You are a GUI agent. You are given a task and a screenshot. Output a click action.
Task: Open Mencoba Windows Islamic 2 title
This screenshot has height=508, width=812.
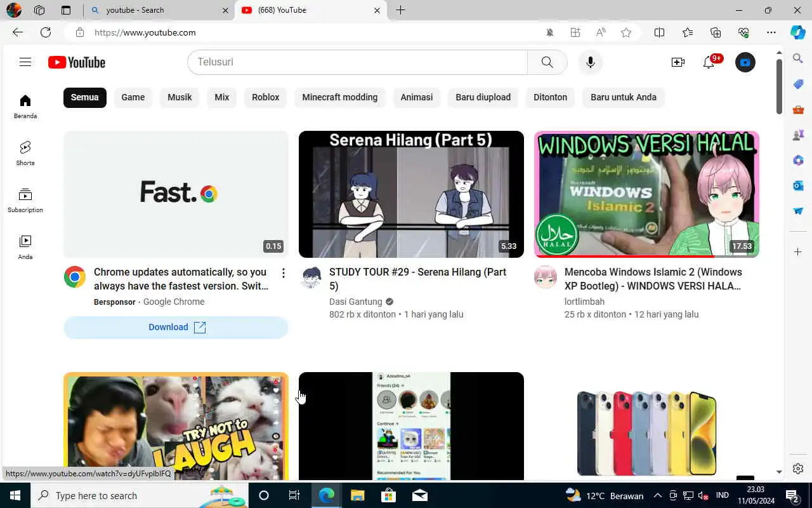[653, 279]
